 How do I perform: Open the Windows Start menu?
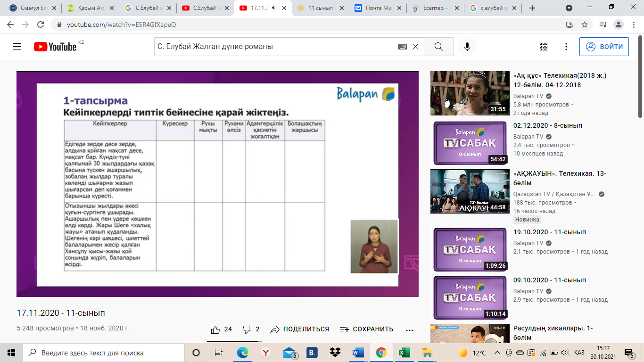(x=11, y=353)
